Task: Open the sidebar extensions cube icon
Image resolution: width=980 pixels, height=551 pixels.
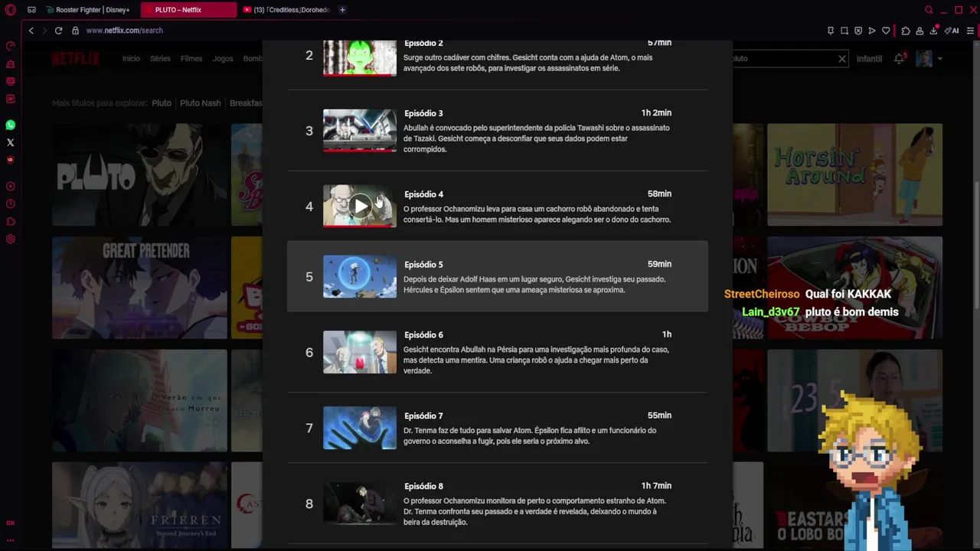Action: (x=11, y=222)
